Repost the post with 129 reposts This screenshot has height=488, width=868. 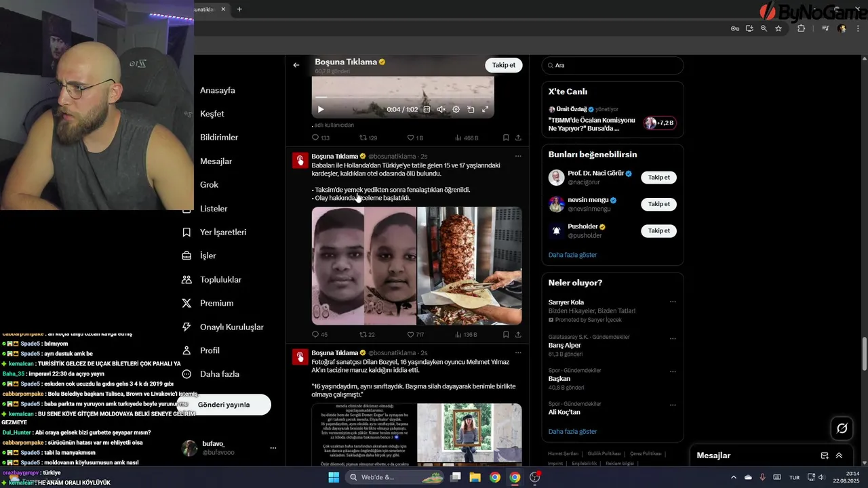[368, 138]
